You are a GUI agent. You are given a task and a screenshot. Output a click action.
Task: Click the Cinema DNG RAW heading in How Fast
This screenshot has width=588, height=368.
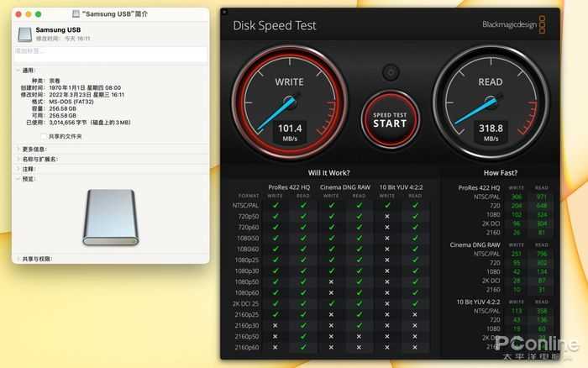[x=475, y=245]
